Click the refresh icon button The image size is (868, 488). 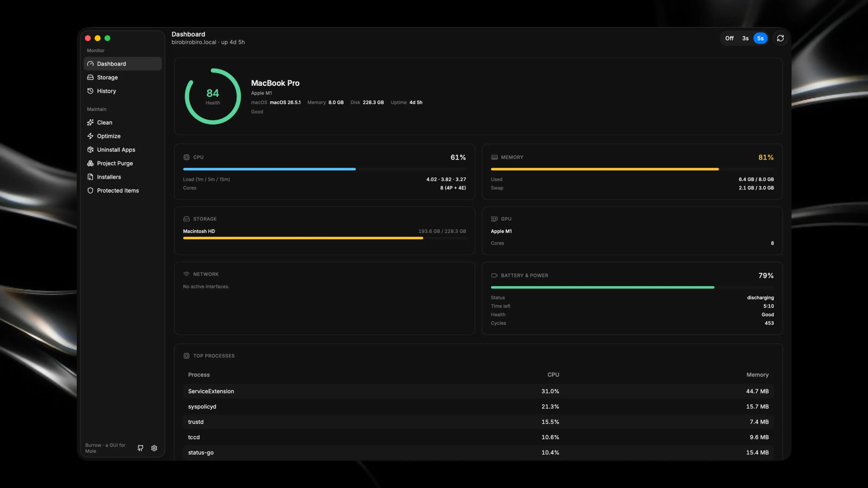pos(780,38)
